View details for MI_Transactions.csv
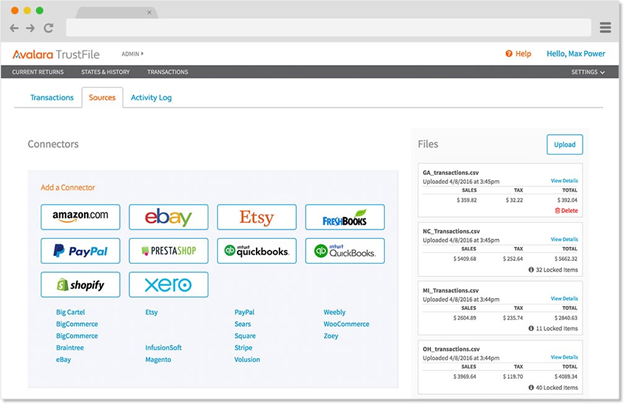This screenshot has width=624, height=404. point(564,299)
